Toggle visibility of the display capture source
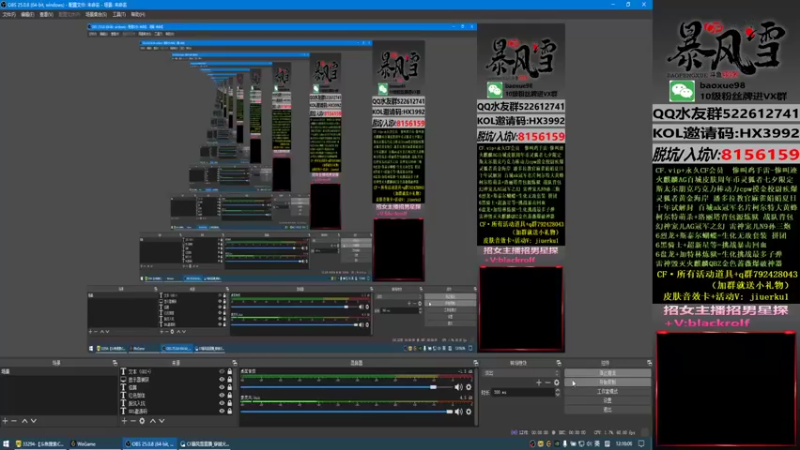This screenshot has width=800, height=450. click(x=221, y=380)
